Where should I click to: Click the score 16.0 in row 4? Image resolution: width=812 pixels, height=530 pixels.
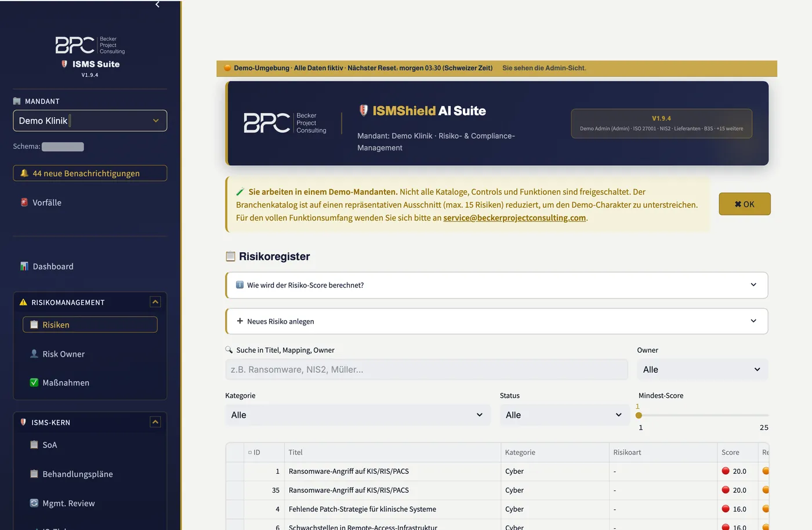pos(739,509)
